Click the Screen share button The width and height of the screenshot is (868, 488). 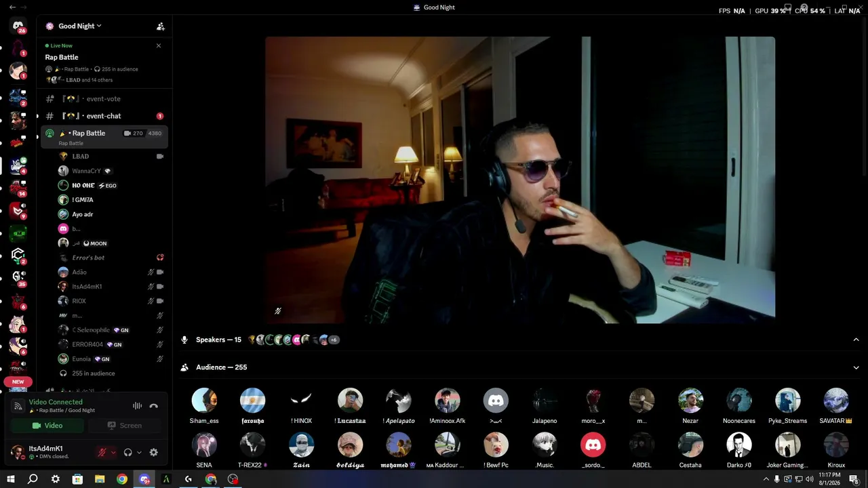(x=125, y=426)
